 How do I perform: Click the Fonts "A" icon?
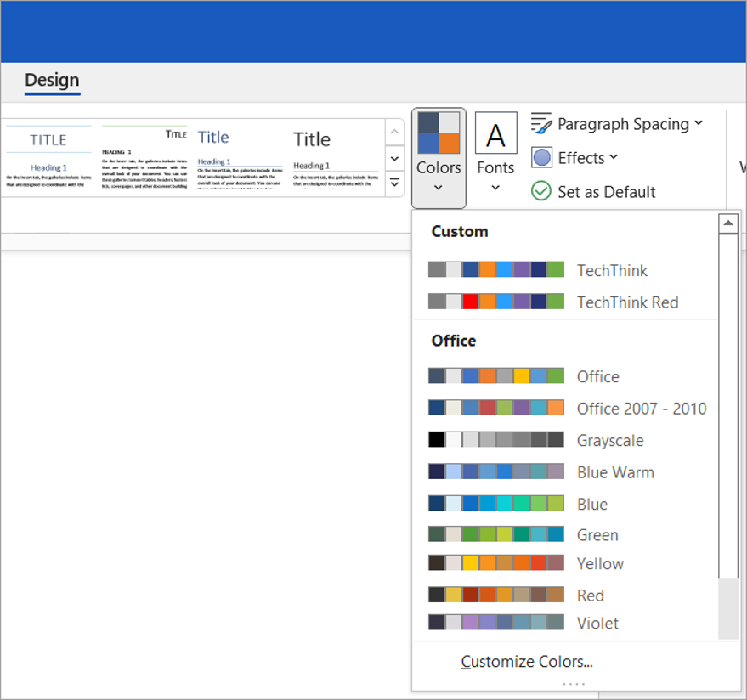[x=495, y=133]
